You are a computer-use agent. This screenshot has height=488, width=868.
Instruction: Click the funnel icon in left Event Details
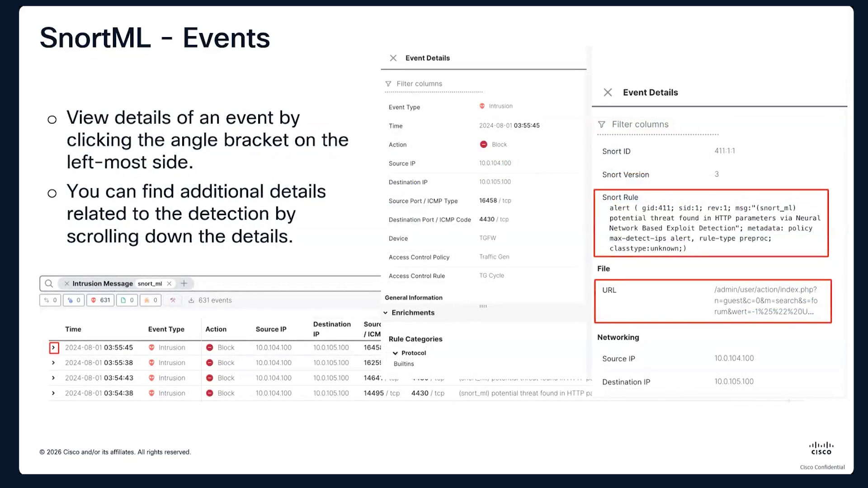388,84
